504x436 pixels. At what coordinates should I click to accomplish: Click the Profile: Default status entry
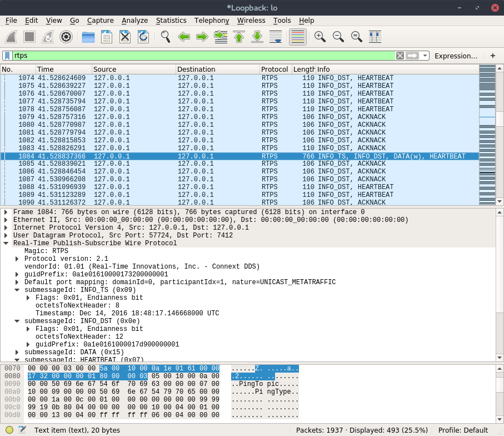pyautogui.click(x=463, y=430)
